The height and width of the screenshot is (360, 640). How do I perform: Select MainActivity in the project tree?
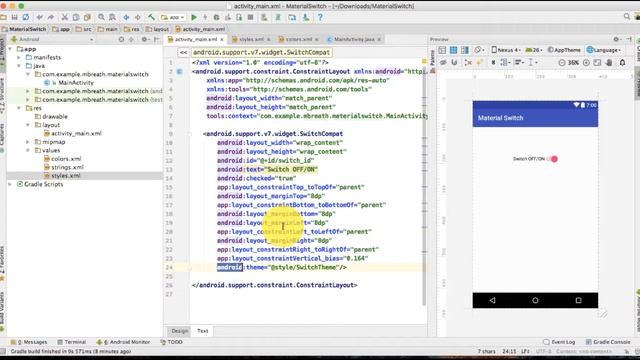click(76, 82)
